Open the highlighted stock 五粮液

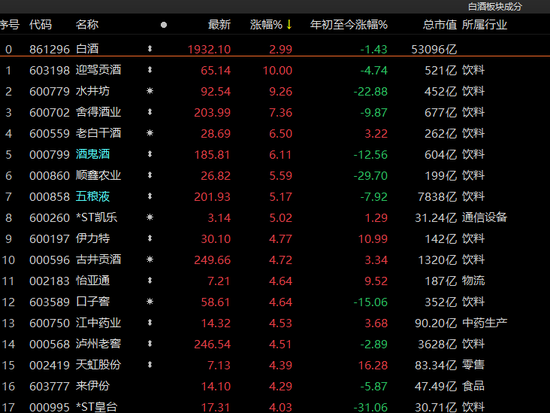pyautogui.click(x=93, y=196)
